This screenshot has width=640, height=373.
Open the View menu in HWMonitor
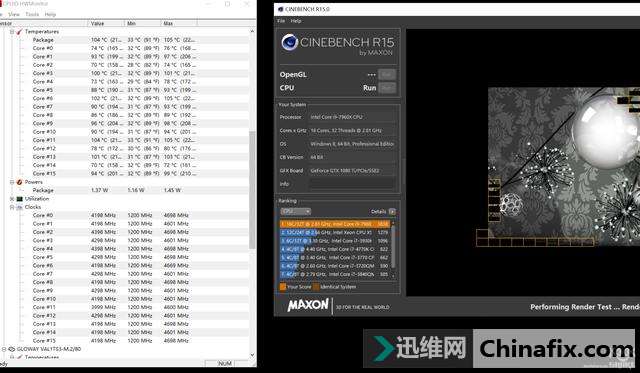pos(14,14)
